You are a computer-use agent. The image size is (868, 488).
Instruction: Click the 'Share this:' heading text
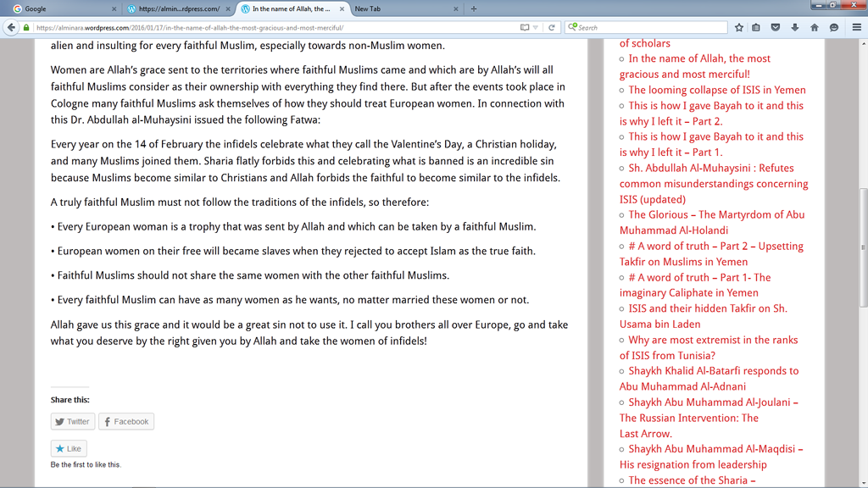click(x=70, y=400)
